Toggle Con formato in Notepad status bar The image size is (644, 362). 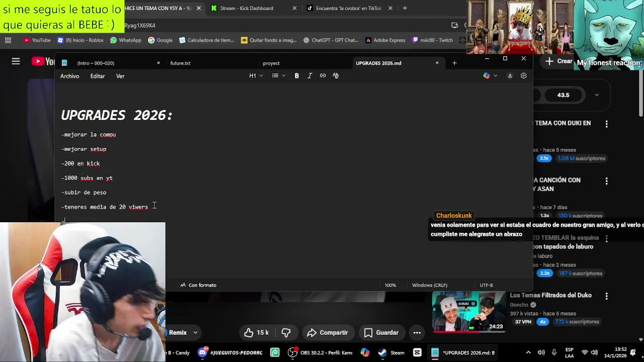point(198,285)
